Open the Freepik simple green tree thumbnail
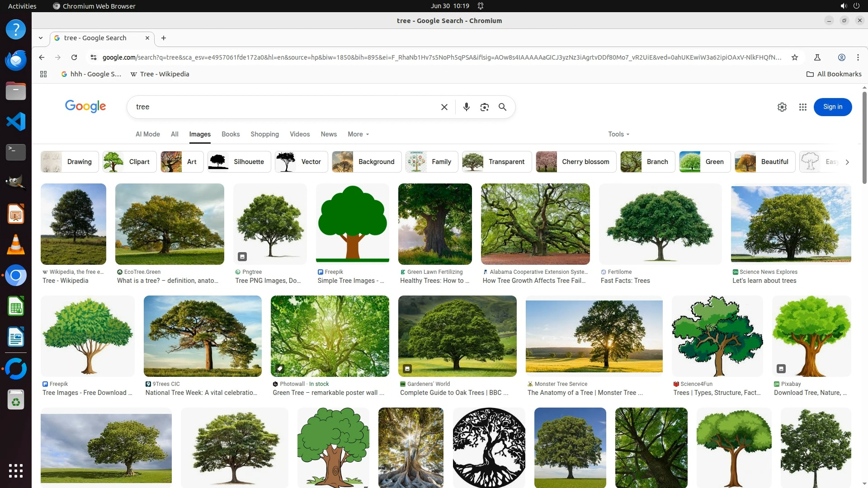This screenshot has height=488, width=868. [x=352, y=224]
